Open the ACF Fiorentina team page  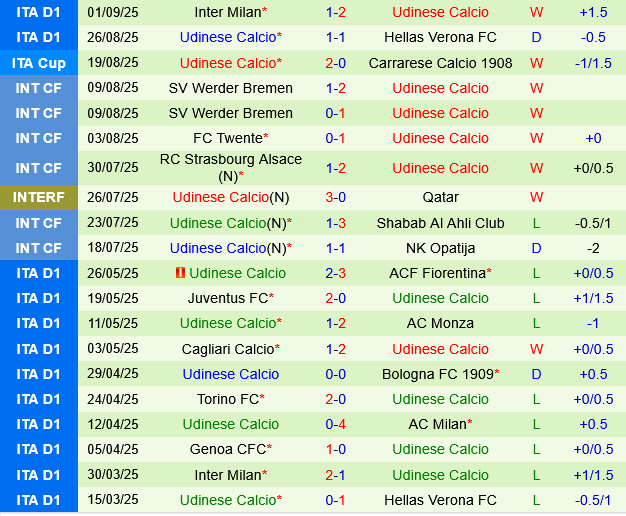pyautogui.click(x=437, y=273)
